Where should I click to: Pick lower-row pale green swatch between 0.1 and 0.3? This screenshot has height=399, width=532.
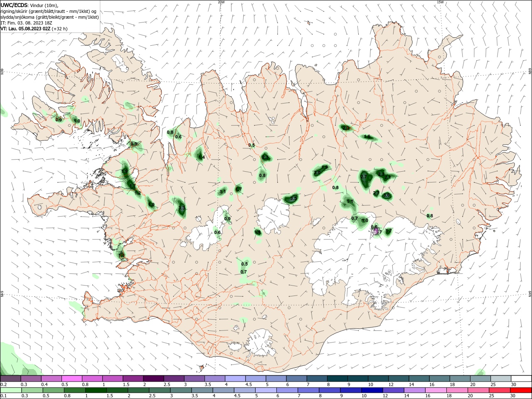coord(10,390)
